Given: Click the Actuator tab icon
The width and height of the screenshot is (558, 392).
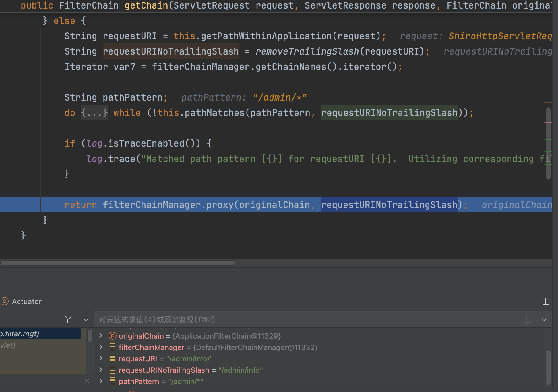Looking at the screenshot, I should 5,301.
